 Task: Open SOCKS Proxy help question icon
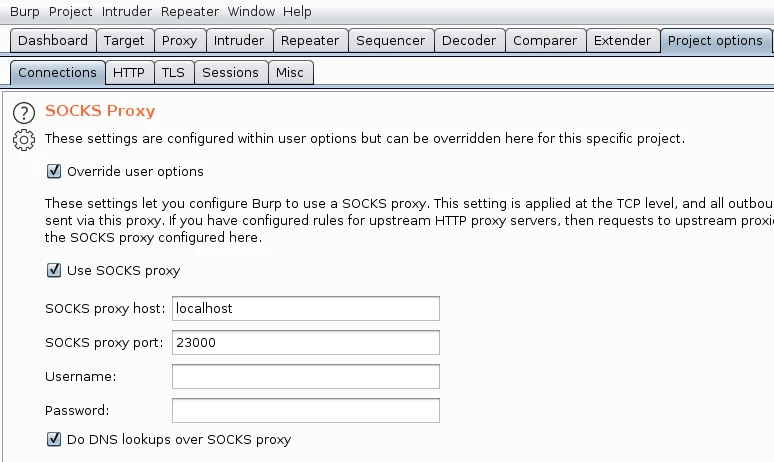pos(24,113)
